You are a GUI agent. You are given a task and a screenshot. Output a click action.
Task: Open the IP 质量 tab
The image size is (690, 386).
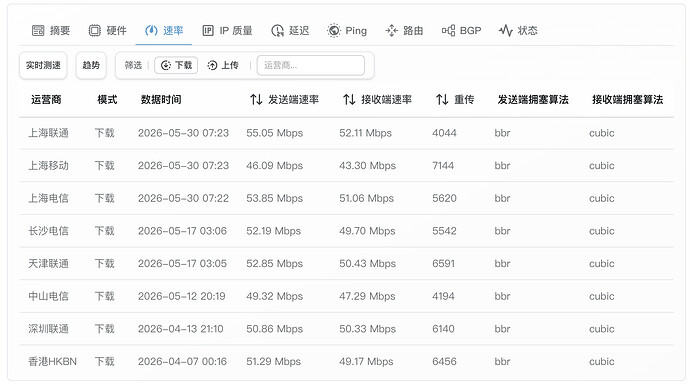pos(227,30)
